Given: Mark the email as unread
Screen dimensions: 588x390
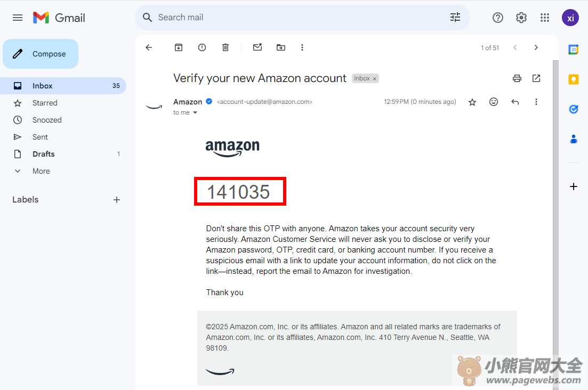Looking at the screenshot, I should [x=257, y=47].
